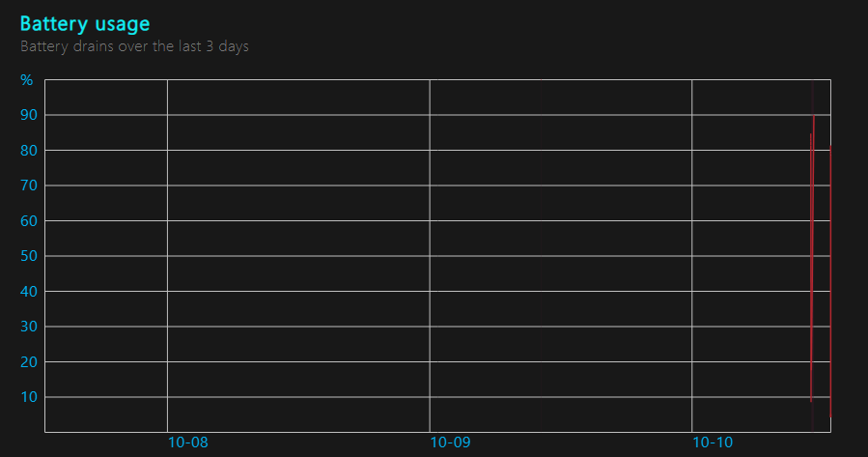
Task: Select the 30 percent axis label
Action: pos(29,327)
